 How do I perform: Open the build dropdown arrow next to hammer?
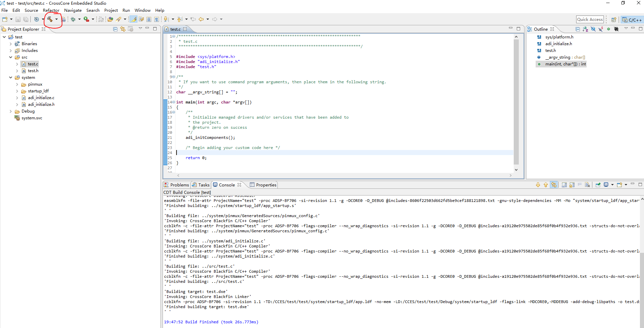(56, 20)
